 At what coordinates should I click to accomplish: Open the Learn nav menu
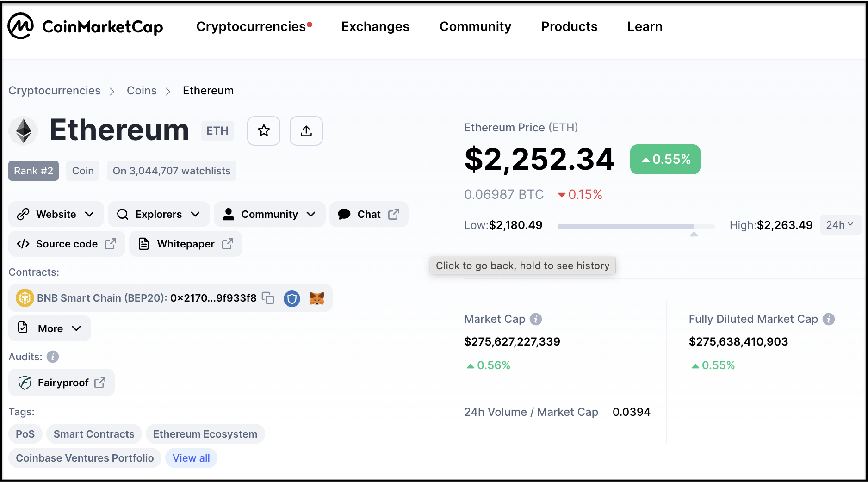pos(645,26)
